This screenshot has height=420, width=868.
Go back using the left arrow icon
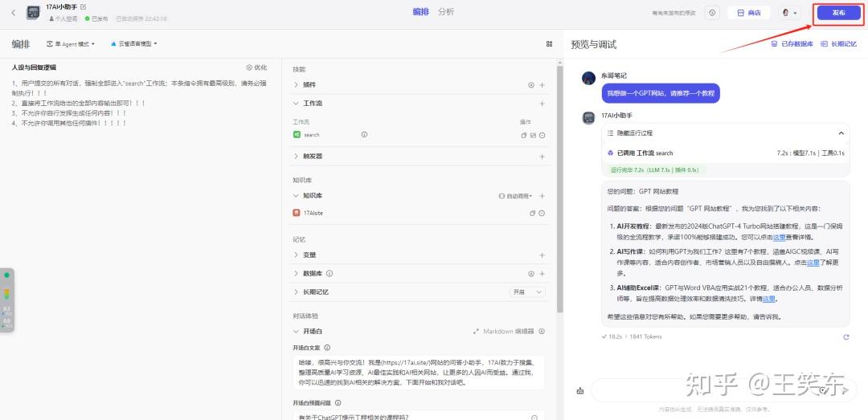(14, 13)
